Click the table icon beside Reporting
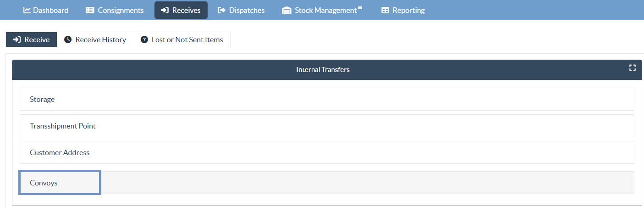The image size is (644, 207). [385, 10]
